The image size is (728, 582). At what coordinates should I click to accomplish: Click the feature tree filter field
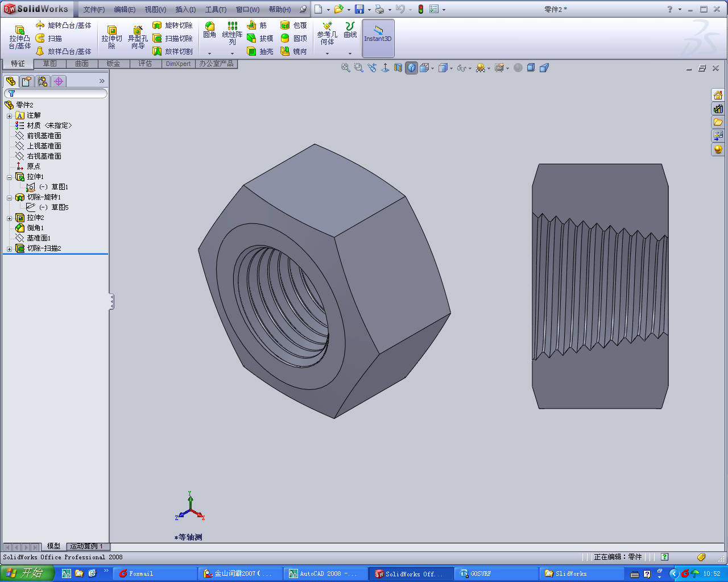[56, 94]
